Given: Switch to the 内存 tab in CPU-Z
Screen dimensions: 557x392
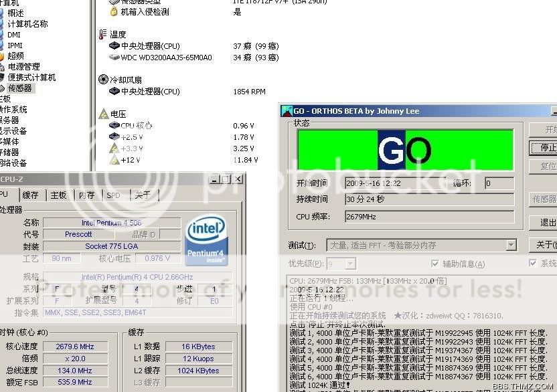Looking at the screenshot, I should point(87,195).
